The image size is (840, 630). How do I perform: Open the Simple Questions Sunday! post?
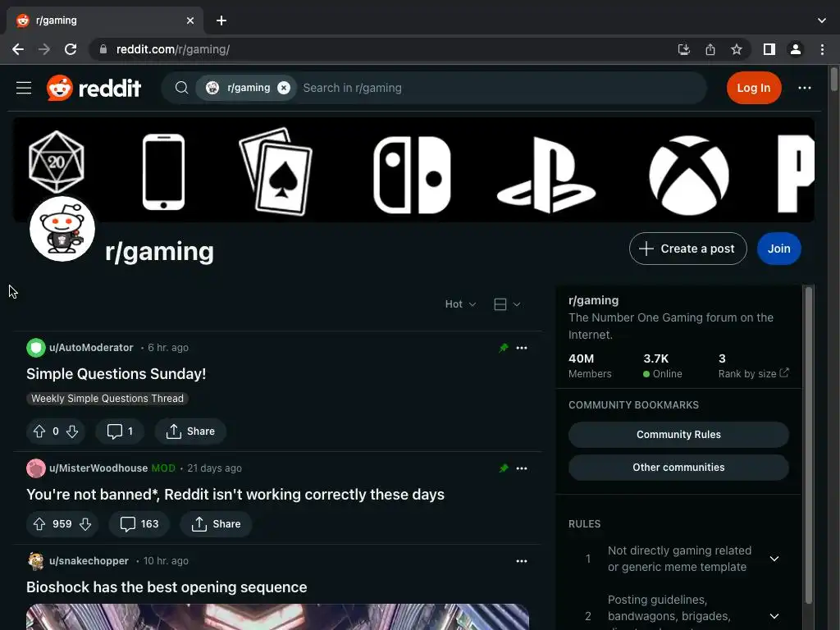tap(116, 374)
